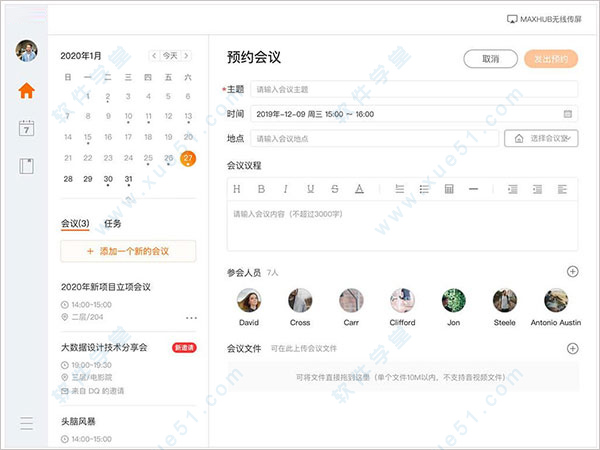
Task: Toggle strikethrough in agenda editor
Action: click(335, 189)
